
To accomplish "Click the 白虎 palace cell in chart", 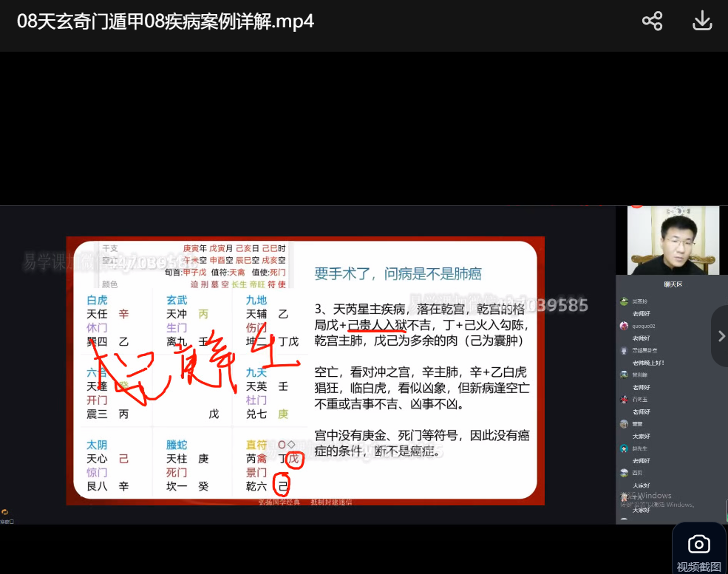I will click(112, 320).
